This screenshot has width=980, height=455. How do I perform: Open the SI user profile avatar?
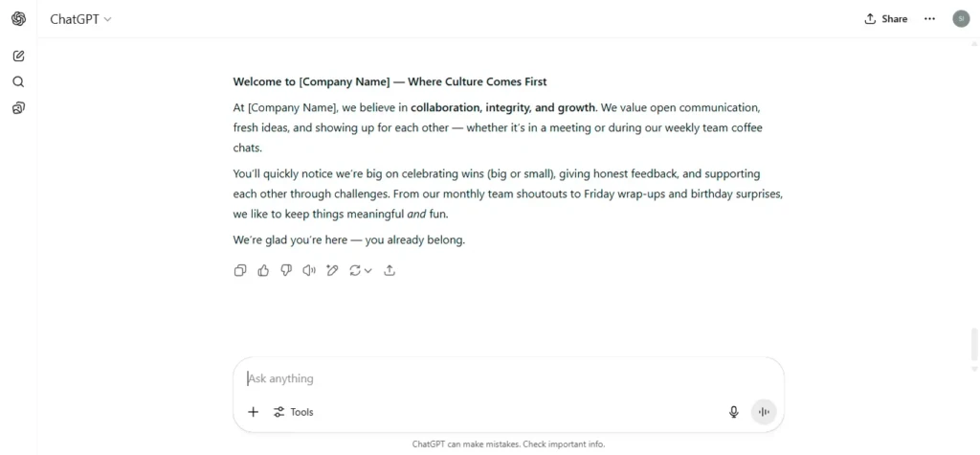coord(961,19)
